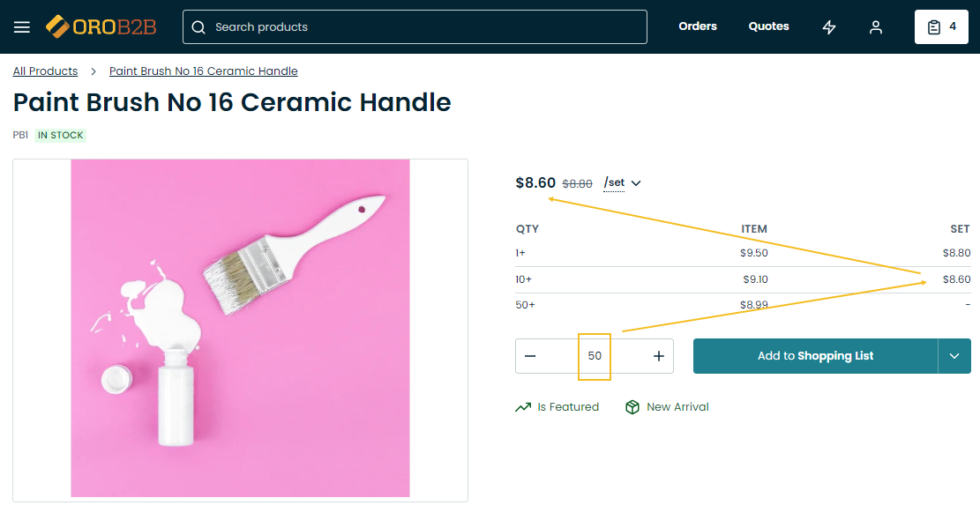Click the search magnifier icon
Screen dimensions: 980x520
click(198, 27)
